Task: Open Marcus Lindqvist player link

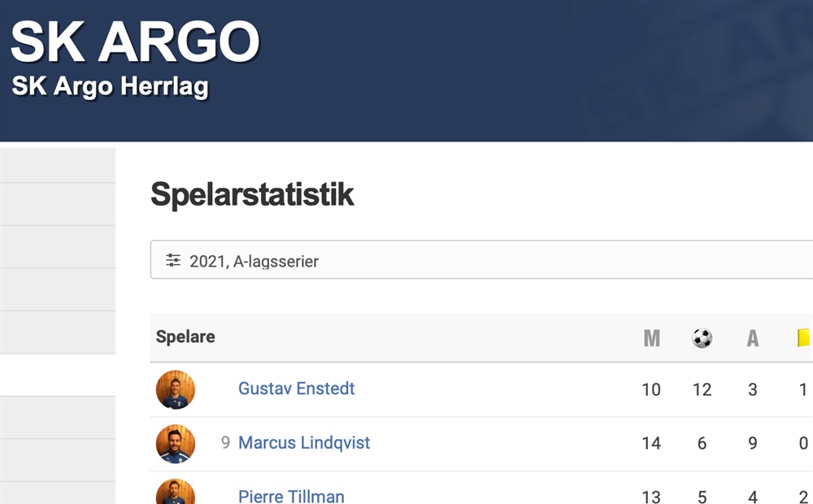Action: click(304, 442)
